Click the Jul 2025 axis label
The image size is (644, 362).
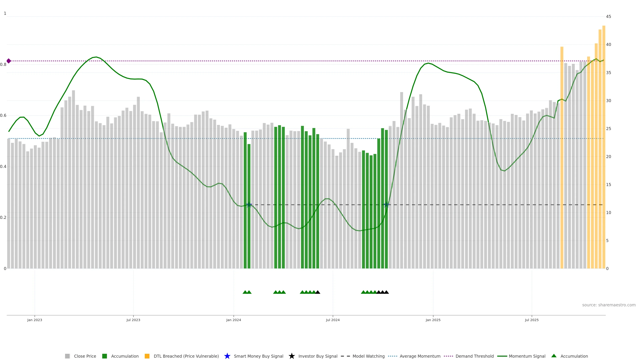(531, 320)
